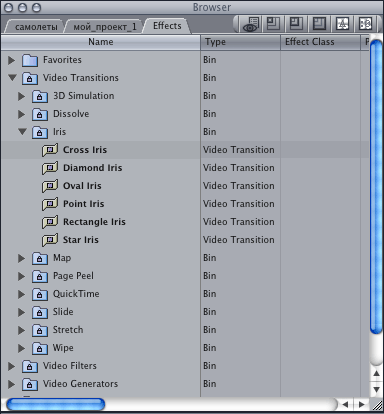384x414 pixels.
Task: Click the Page Peel bin name
Action: (73, 276)
